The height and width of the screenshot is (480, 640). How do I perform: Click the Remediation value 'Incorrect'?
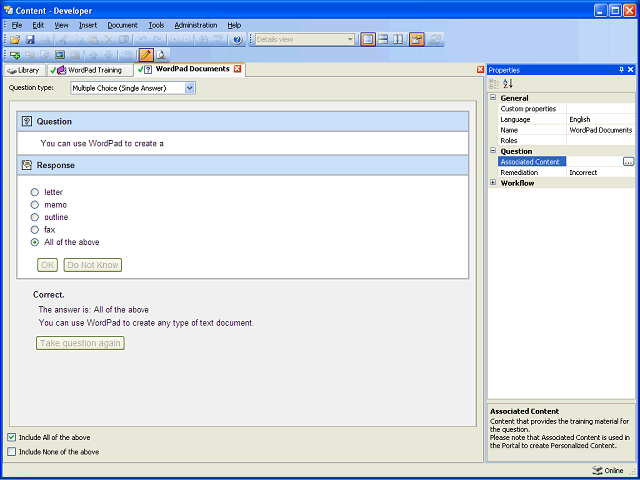(583, 172)
